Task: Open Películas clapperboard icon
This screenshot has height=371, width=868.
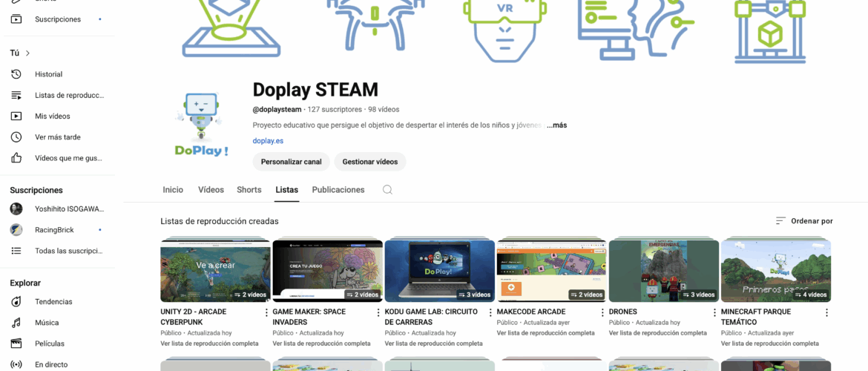Action: coord(16,344)
